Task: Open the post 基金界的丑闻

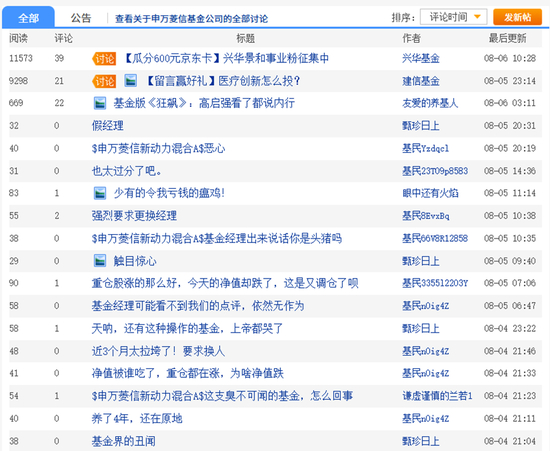Action: pos(123,441)
